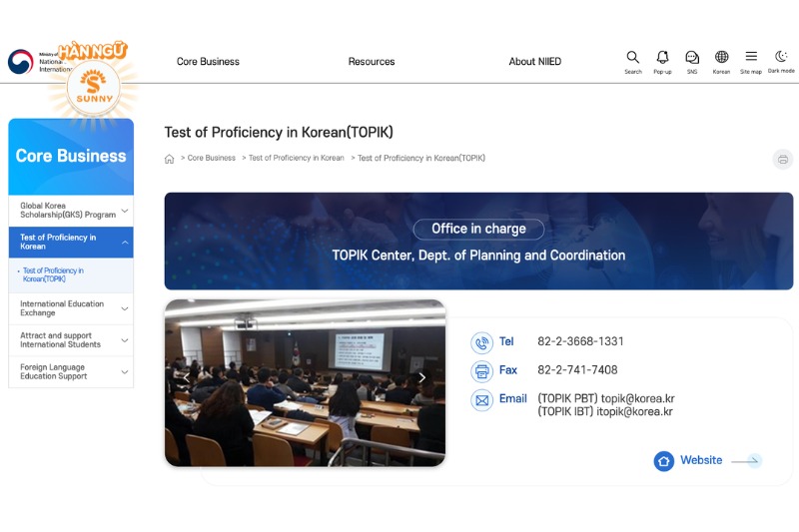Switch language via Korean globe icon

[x=721, y=57]
